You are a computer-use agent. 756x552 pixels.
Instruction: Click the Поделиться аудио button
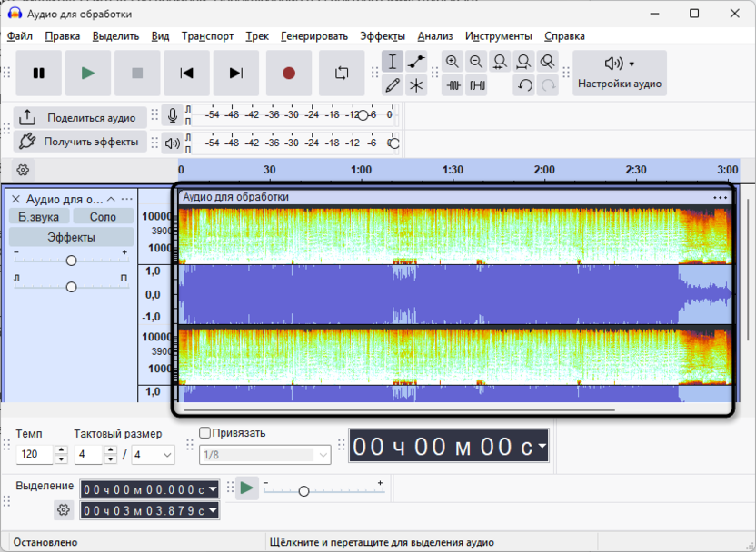pos(79,117)
